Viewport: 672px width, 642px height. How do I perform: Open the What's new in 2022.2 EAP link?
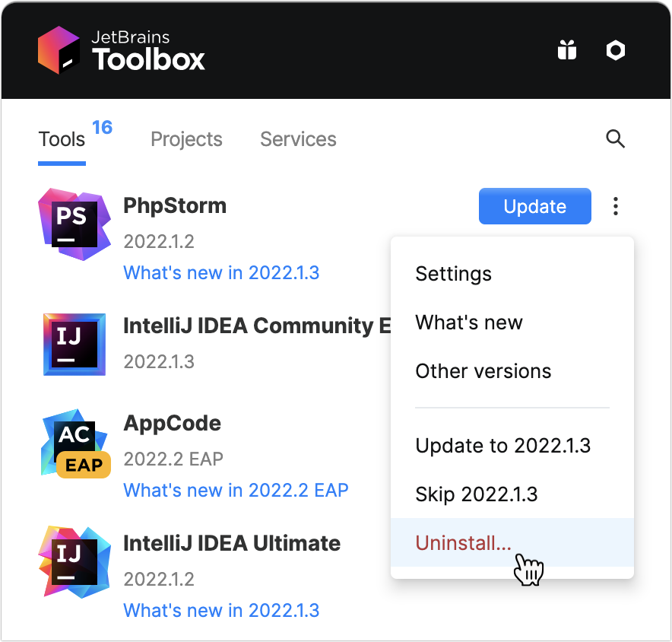236,491
